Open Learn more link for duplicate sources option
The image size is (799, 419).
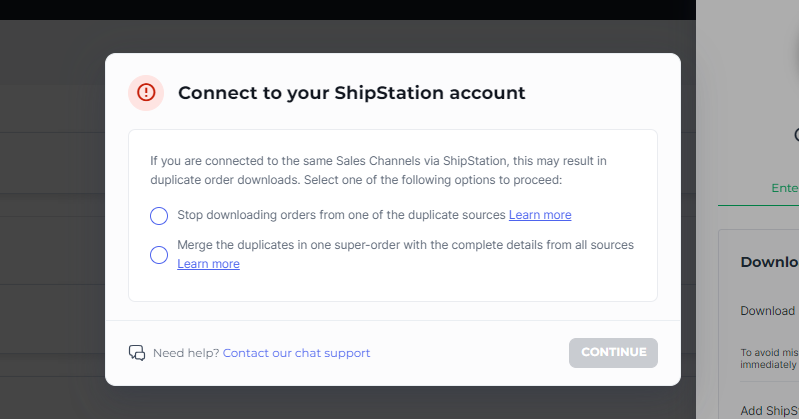540,215
